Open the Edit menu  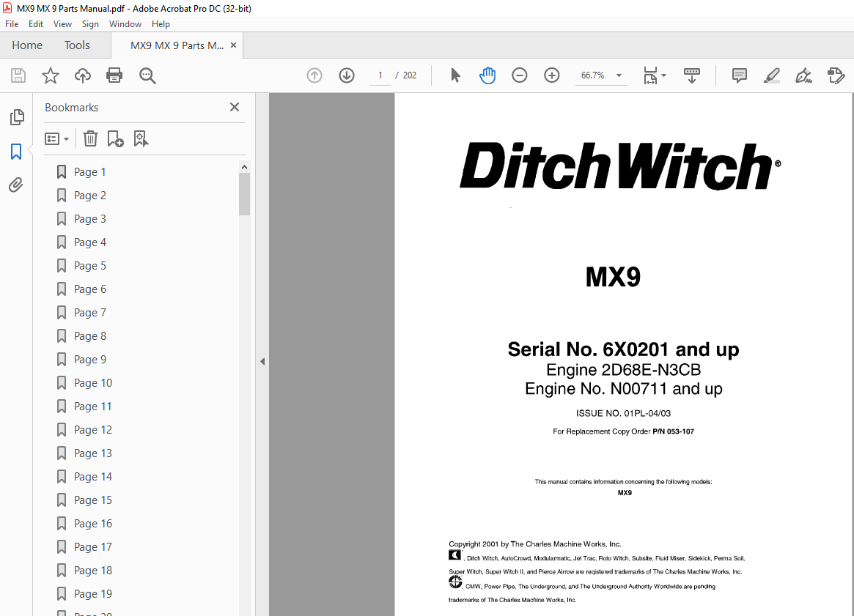36,24
